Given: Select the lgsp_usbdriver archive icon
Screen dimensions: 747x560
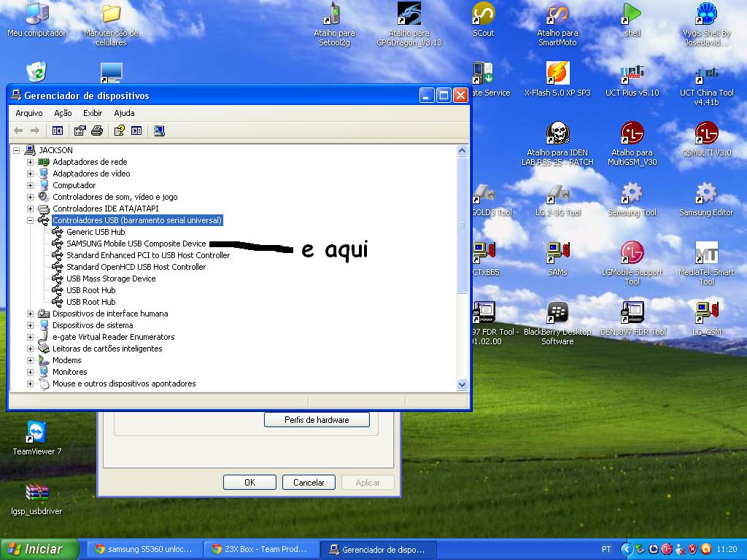Looking at the screenshot, I should click(x=36, y=499).
